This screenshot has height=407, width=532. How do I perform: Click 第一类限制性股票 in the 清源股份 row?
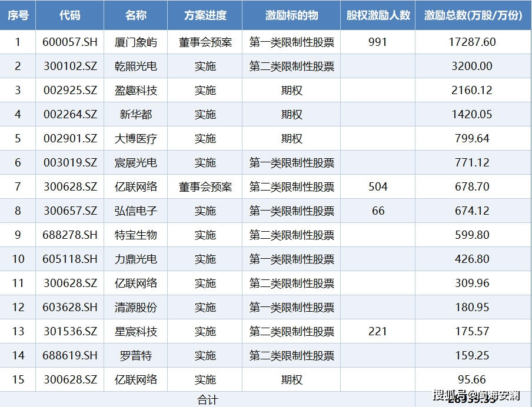[291, 307]
